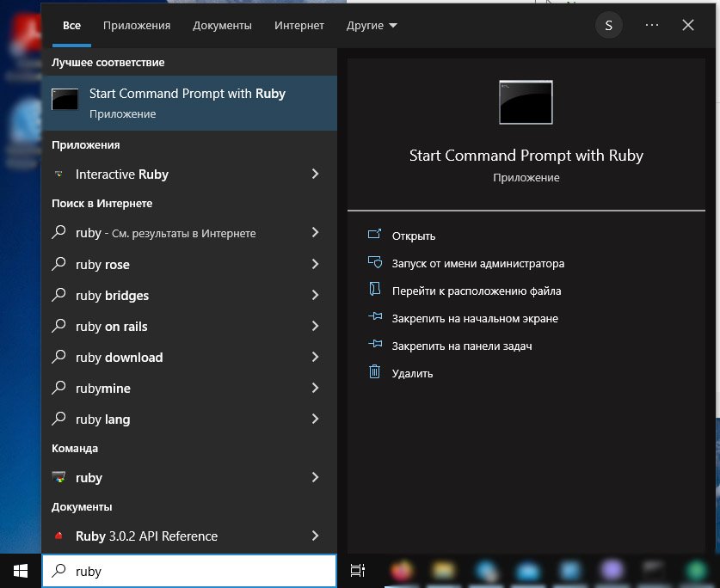Expand the ruby download suggestion arrow

pos(315,357)
